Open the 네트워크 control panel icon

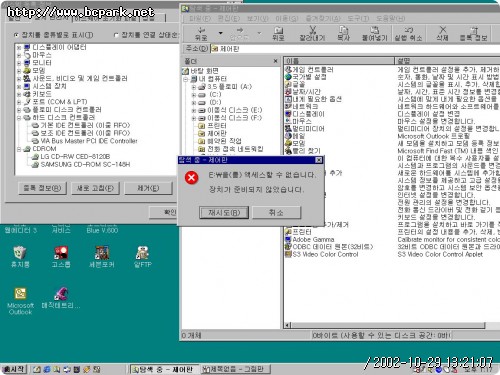(x=288, y=106)
